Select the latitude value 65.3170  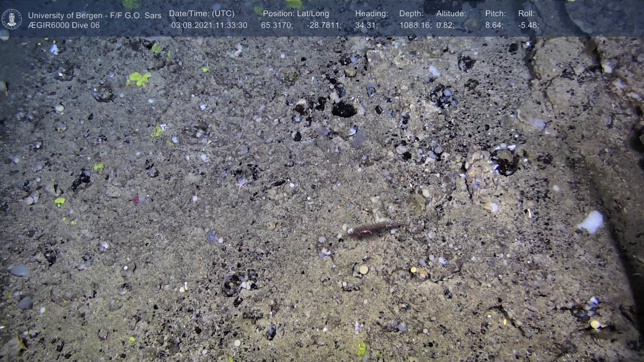277,25
